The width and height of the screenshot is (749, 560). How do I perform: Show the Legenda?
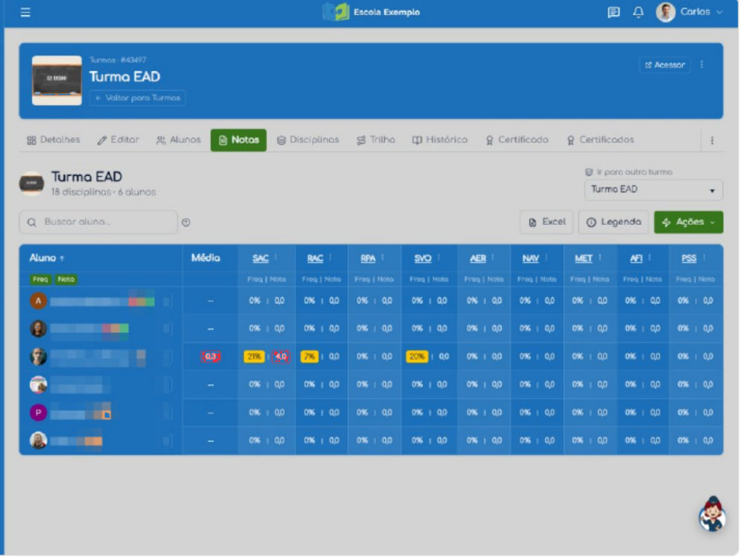(x=613, y=222)
